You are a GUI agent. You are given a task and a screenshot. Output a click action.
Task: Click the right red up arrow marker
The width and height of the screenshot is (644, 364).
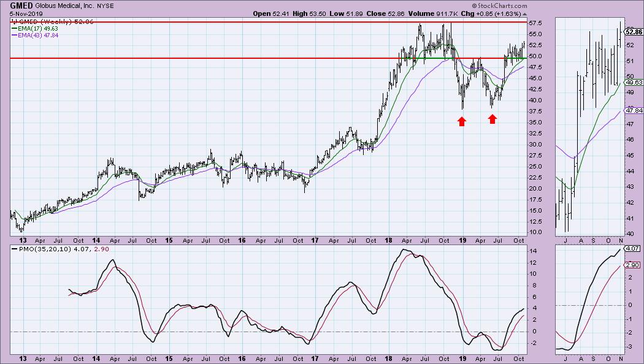tap(493, 119)
